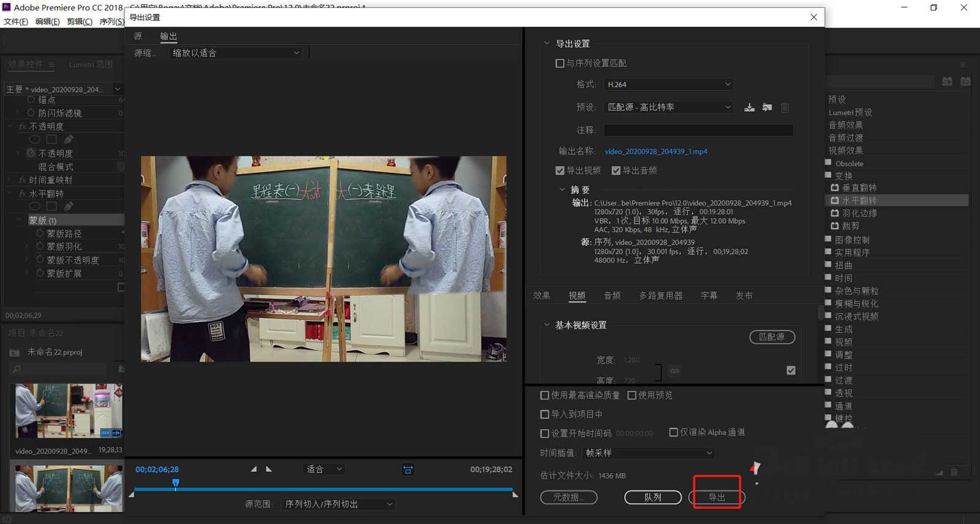Screen dimensions: 980x524
Task: Click the import preset icon
Action: pyautogui.click(x=767, y=107)
